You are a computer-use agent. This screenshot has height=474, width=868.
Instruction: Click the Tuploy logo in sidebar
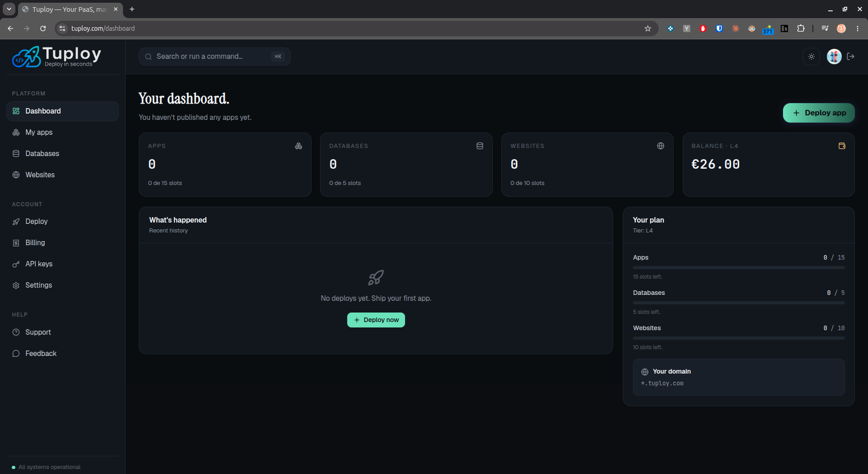point(57,57)
